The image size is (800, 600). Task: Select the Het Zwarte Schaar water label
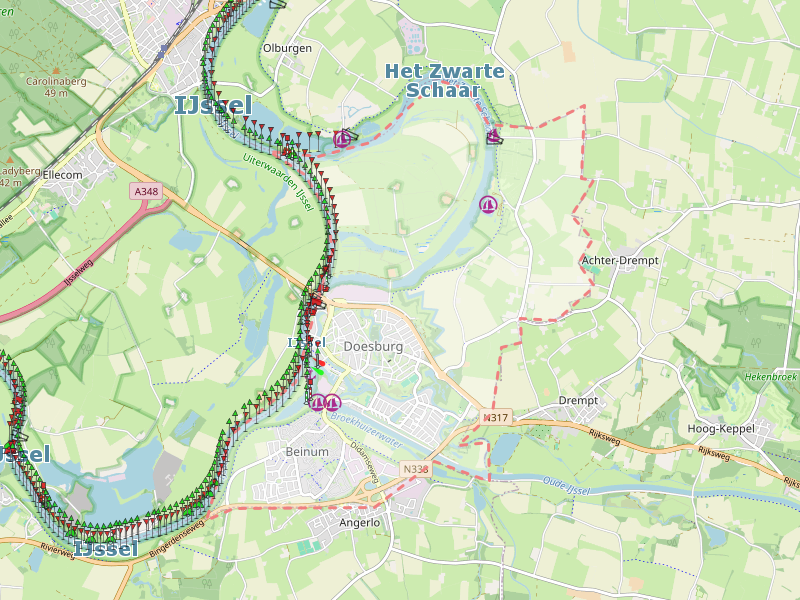(x=444, y=80)
